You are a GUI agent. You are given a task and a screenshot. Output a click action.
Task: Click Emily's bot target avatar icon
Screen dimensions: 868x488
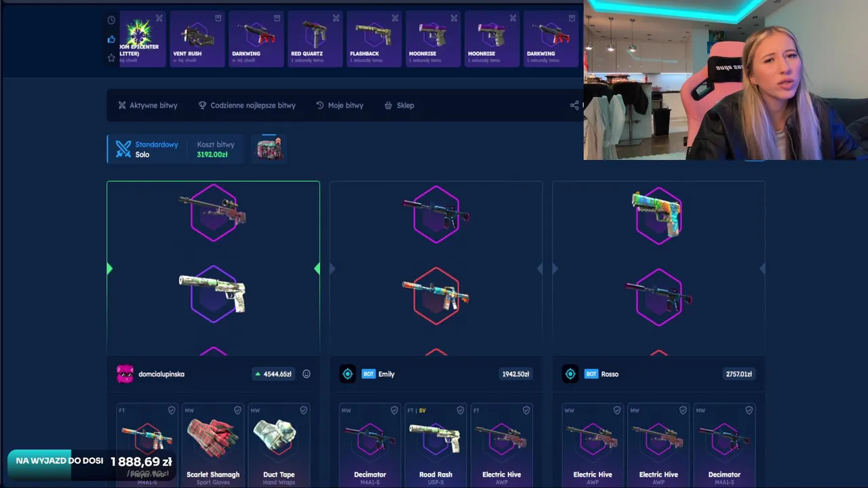click(x=347, y=374)
